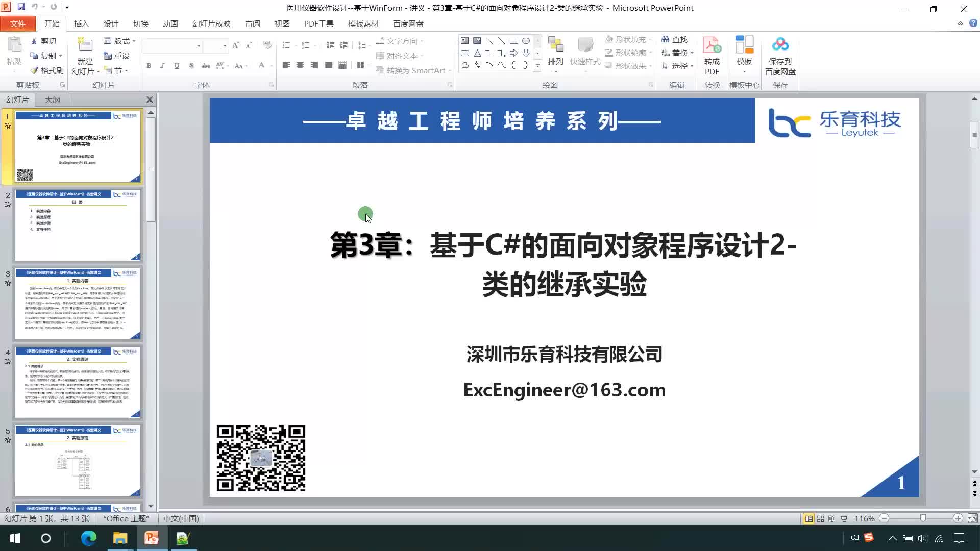Click the Font Color button
Screen dimensions: 980x551
pos(261,65)
